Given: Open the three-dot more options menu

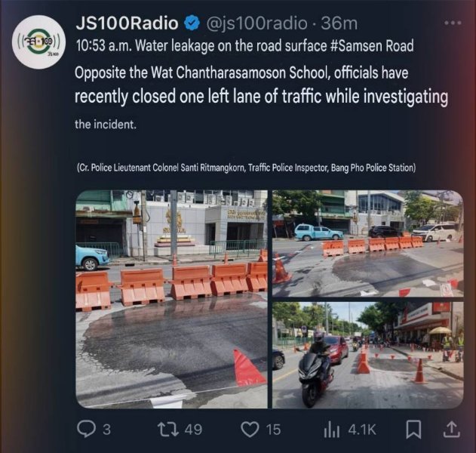Looking at the screenshot, I should 453,23.
